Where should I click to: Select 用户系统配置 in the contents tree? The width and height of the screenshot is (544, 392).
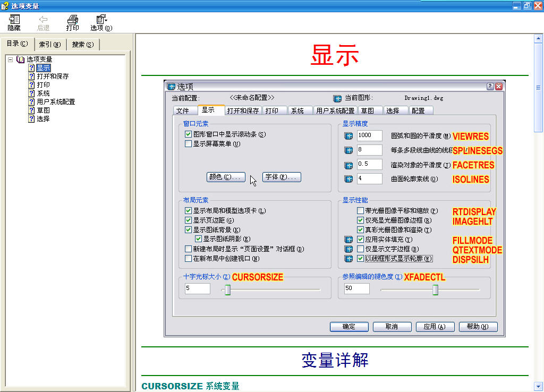56,101
